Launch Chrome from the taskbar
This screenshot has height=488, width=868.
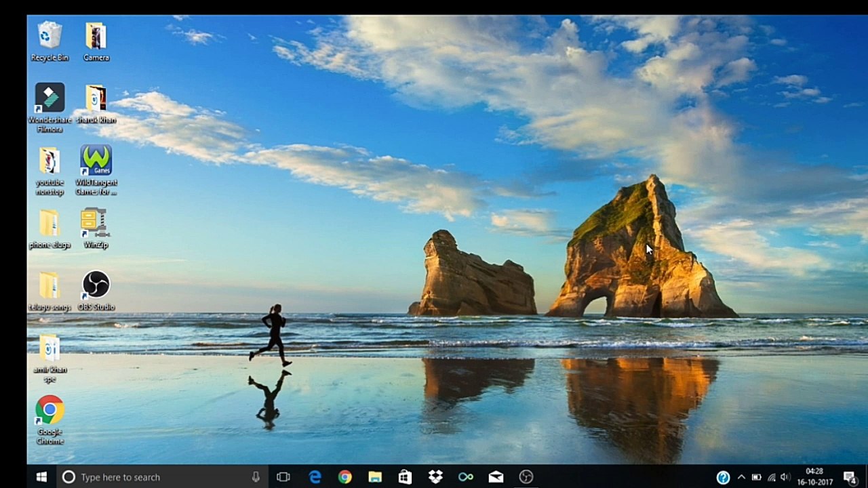pyautogui.click(x=345, y=477)
